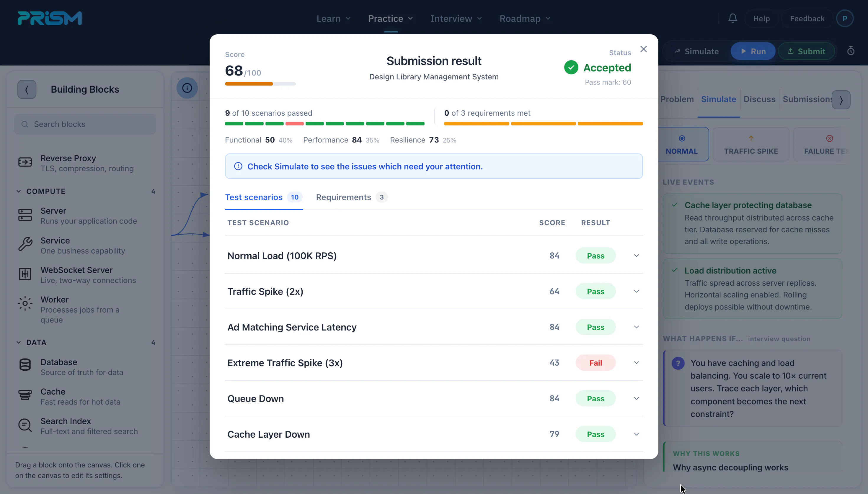Select the Database block icon
The image size is (868, 494).
click(x=25, y=365)
